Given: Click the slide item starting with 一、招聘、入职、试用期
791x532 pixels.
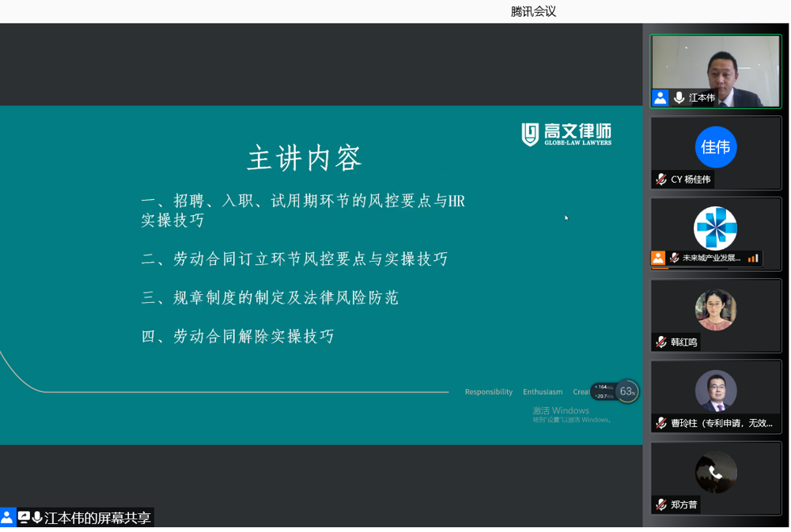Looking at the screenshot, I should [303, 210].
